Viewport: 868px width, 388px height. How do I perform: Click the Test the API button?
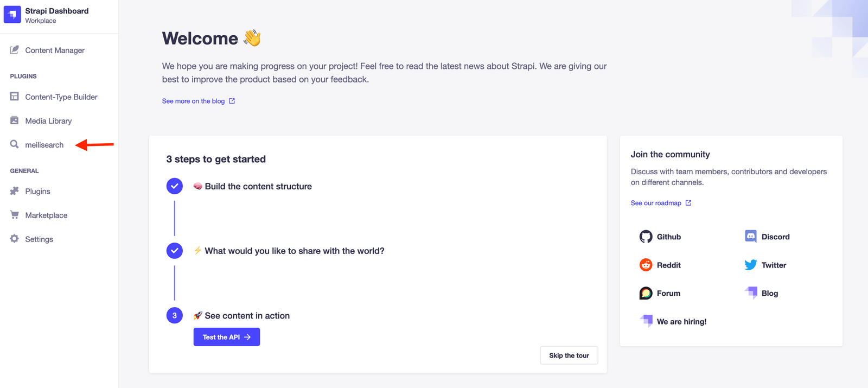tap(227, 337)
